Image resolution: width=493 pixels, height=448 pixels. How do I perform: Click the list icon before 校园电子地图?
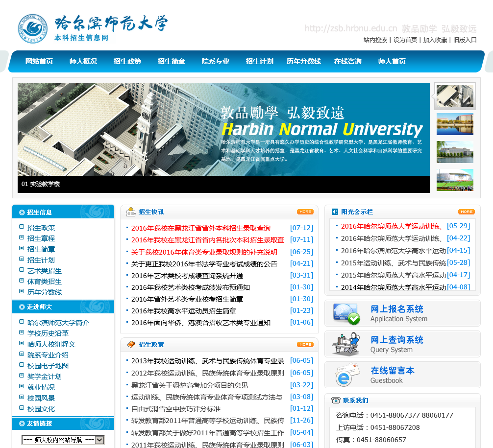point(22,364)
